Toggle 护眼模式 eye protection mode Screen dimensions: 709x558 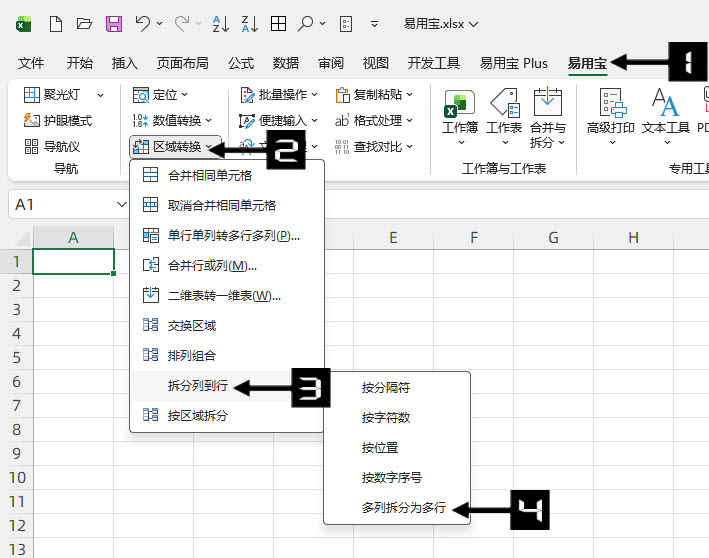(x=58, y=121)
